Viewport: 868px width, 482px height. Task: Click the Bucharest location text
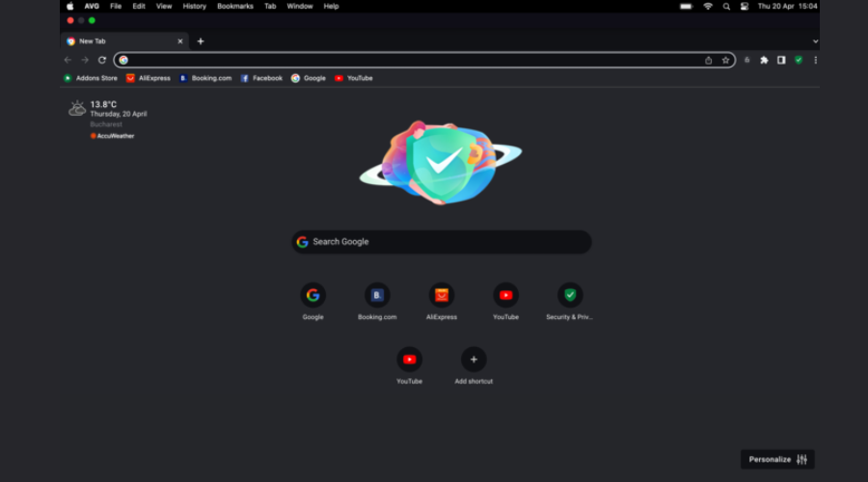[106, 124]
